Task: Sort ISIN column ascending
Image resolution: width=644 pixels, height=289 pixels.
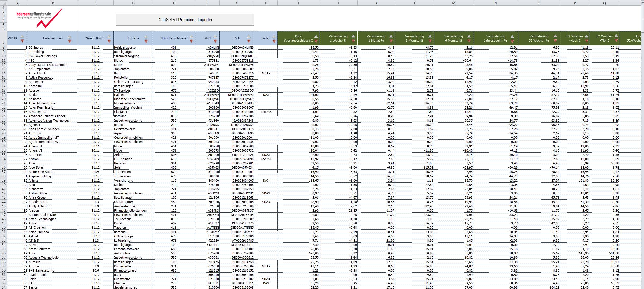Action: point(249,36)
